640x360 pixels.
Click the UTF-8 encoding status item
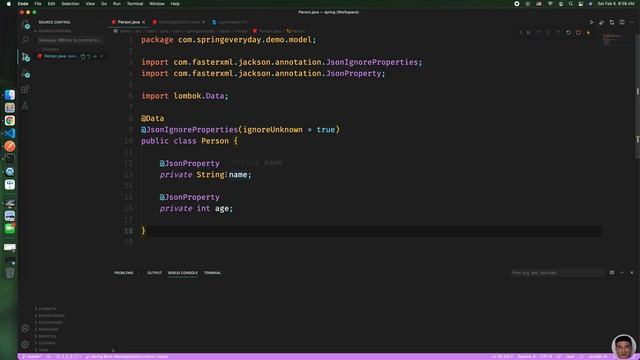point(546,357)
